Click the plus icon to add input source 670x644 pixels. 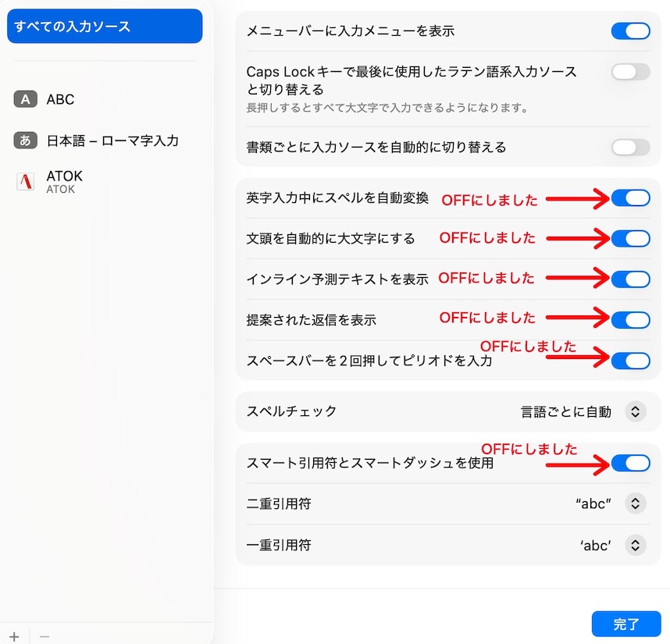14,636
